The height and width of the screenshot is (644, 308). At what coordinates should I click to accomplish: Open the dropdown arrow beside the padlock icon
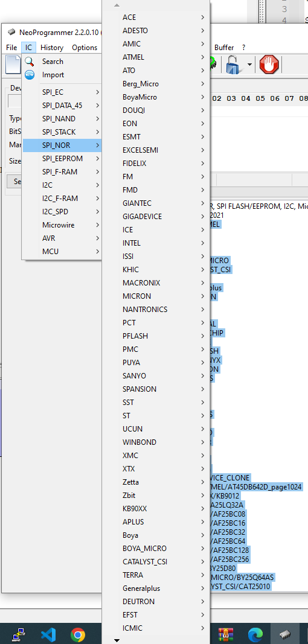[x=249, y=65]
